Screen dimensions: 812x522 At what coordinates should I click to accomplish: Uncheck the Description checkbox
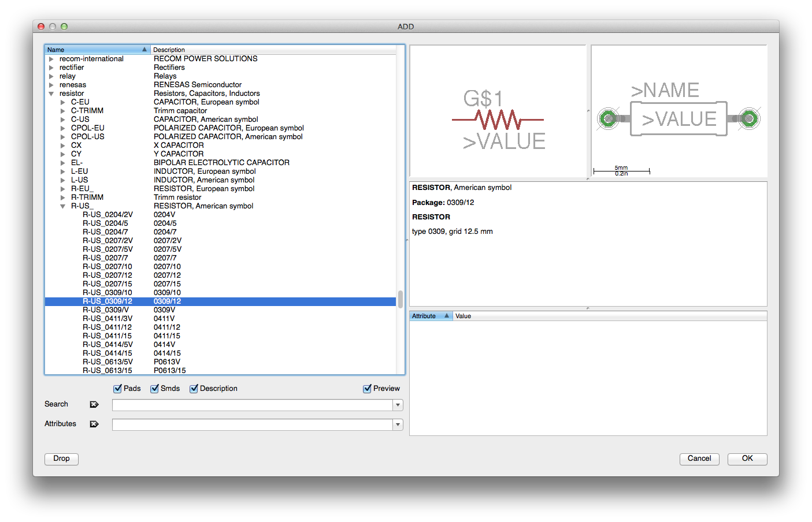(x=194, y=389)
